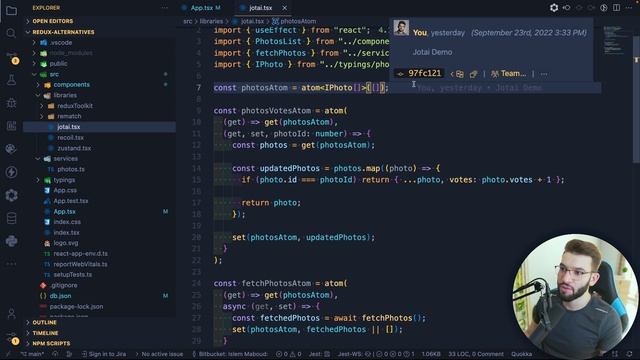Open more actions ellipsis in blame hover
The height and width of the screenshot is (360, 640).
(544, 74)
